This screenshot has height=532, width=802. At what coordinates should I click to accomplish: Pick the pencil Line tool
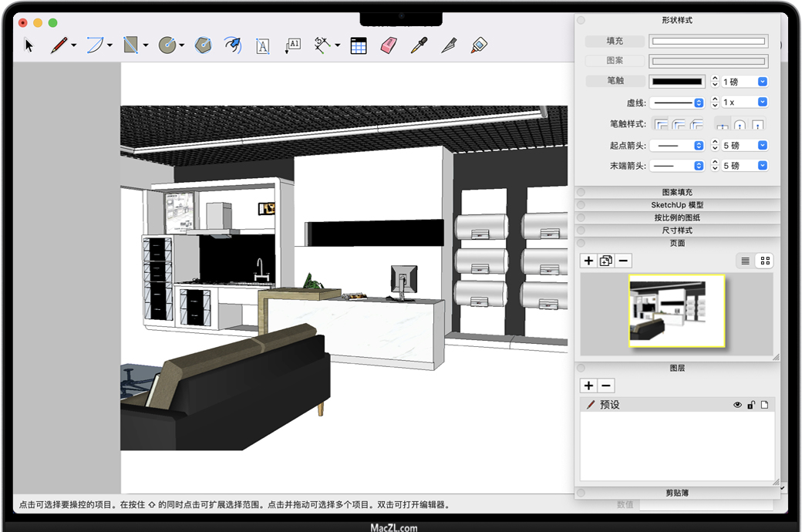(59, 45)
